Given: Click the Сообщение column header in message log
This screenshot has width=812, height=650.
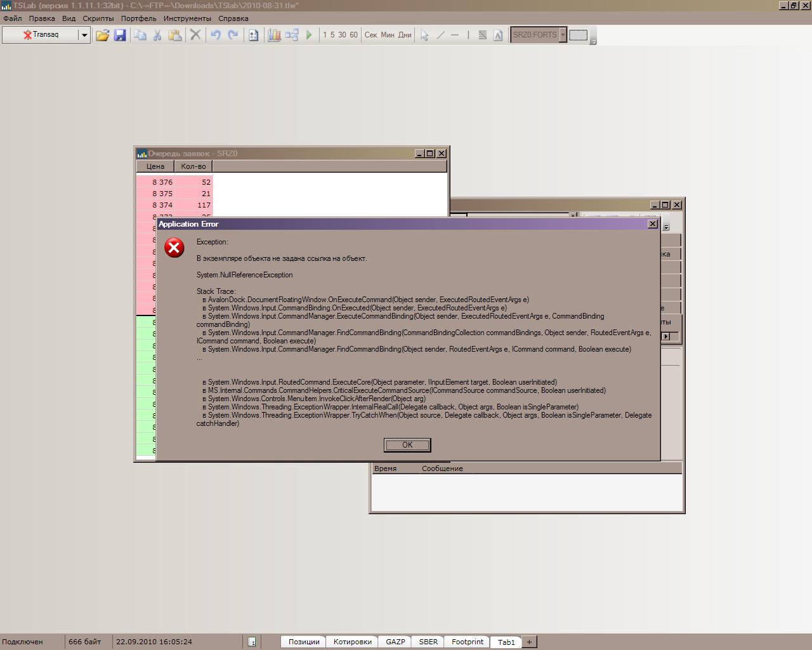Looking at the screenshot, I should click(x=442, y=468).
